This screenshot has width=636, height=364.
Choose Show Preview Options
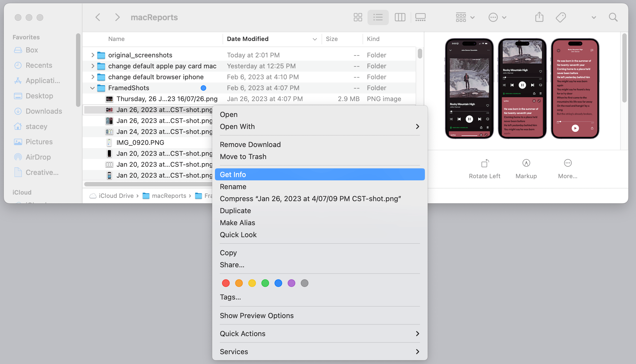click(x=320, y=316)
